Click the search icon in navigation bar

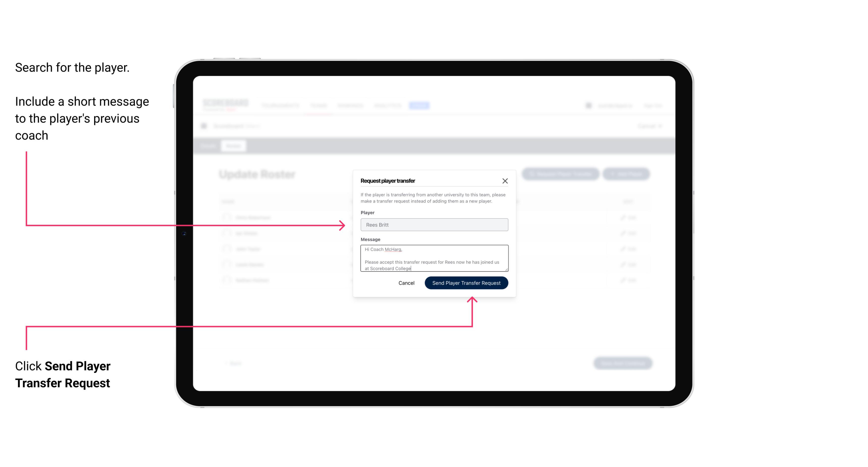[587, 105]
